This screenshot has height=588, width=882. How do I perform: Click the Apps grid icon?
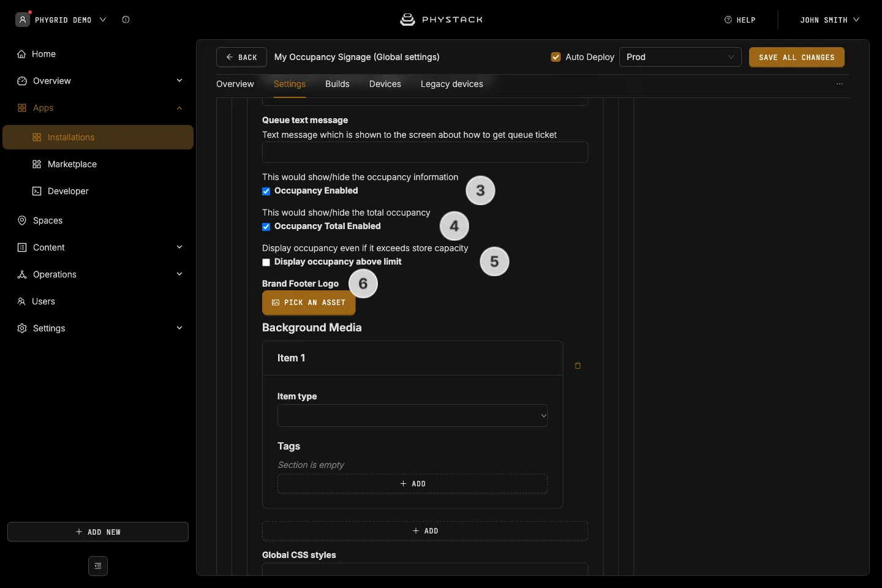[22, 108]
